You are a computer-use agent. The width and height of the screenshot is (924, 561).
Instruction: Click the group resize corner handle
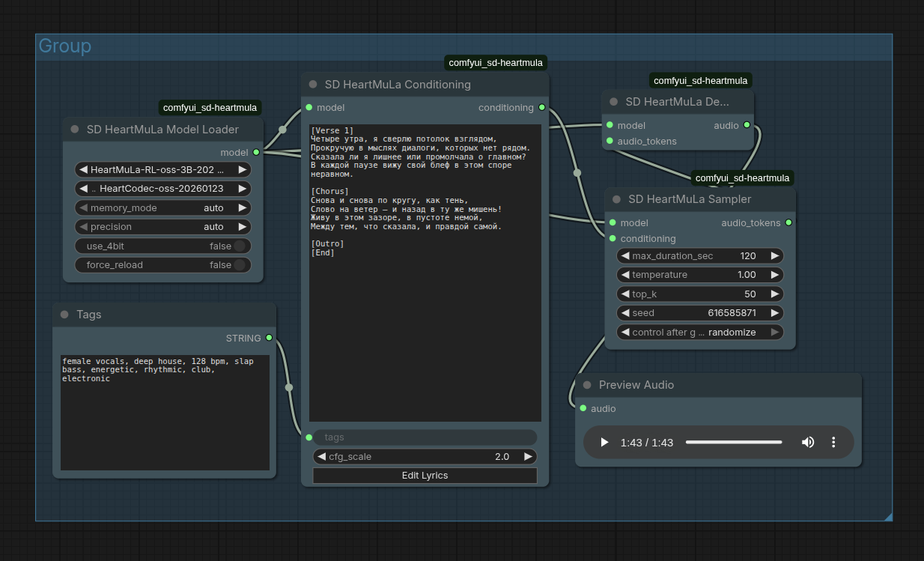(x=888, y=516)
